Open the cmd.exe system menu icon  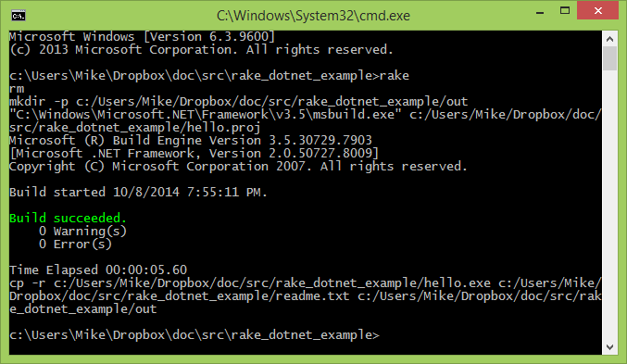pyautogui.click(x=19, y=16)
